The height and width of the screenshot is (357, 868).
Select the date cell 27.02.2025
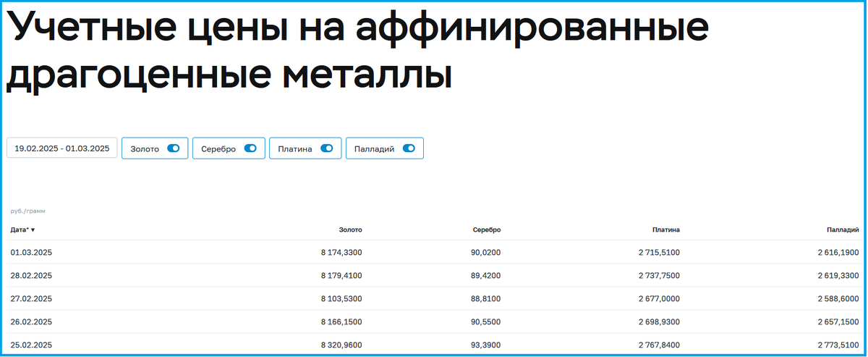[31, 298]
